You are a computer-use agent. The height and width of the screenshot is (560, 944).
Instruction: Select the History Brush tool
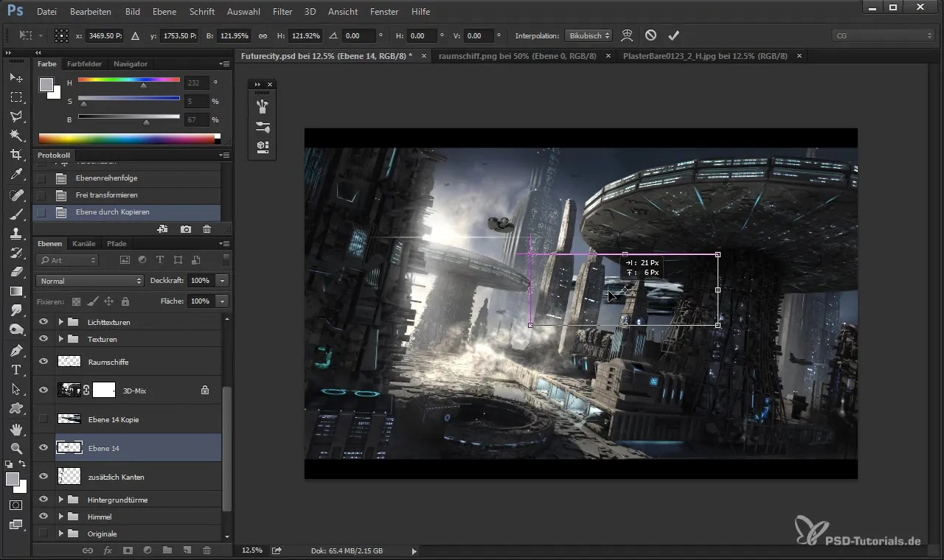pyautogui.click(x=16, y=253)
